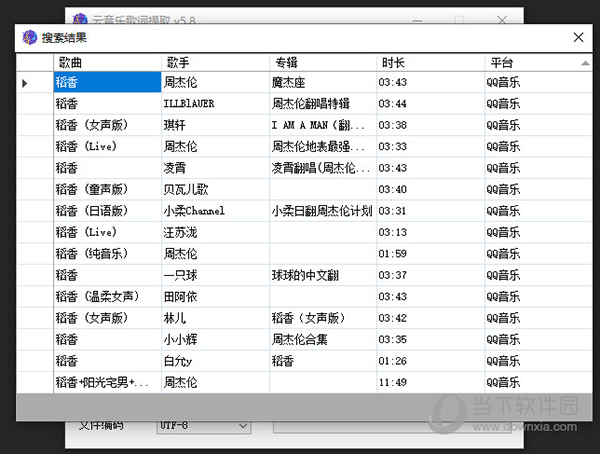Select album cell 周杰伦翻唱特辑
Image resolution: width=600 pixels, height=454 pixels.
click(323, 104)
